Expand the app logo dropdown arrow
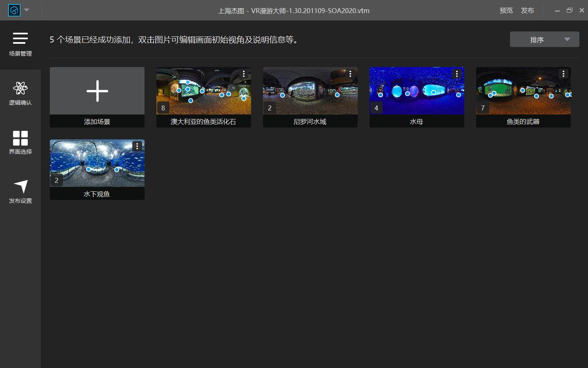 point(27,10)
